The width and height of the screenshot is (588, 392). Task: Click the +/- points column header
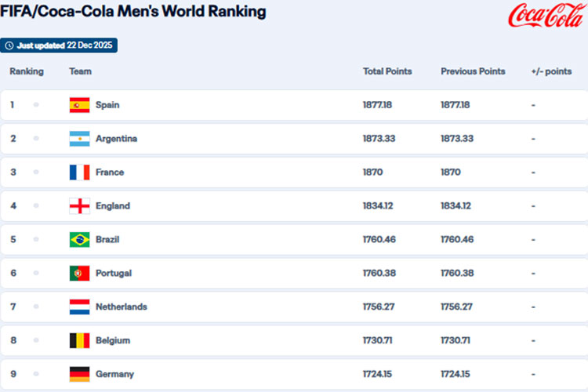[551, 71]
